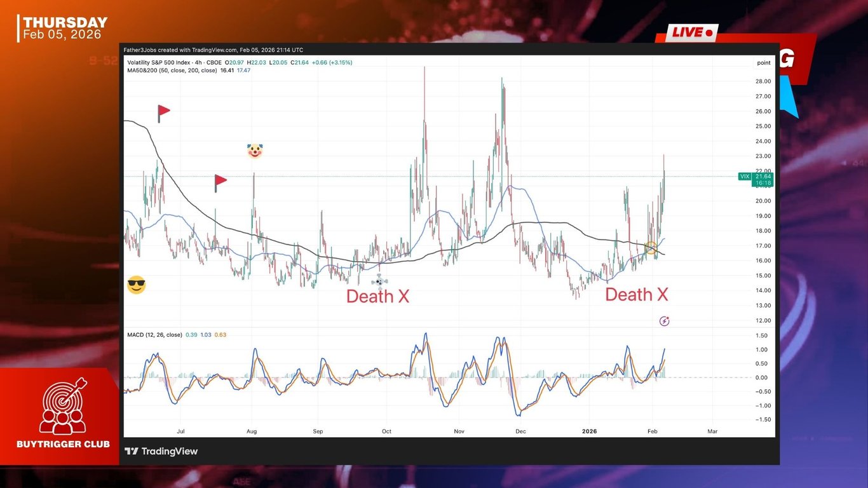Click the Feb label on time axis

pyautogui.click(x=653, y=431)
